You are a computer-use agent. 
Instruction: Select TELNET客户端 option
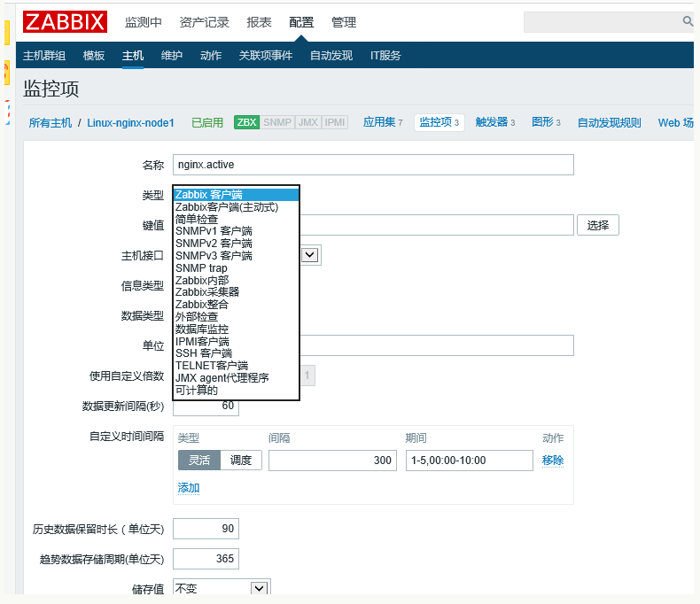pos(236,366)
